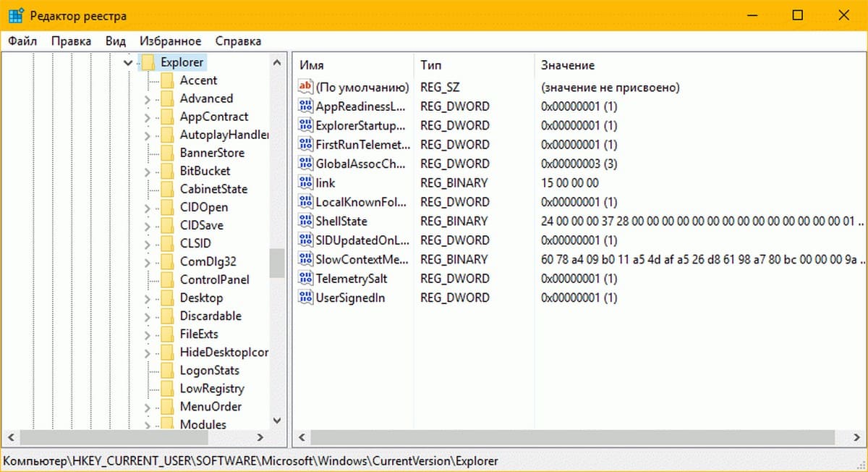The image size is (868, 472).
Task: Expand the Advanced key
Action: tap(147, 99)
